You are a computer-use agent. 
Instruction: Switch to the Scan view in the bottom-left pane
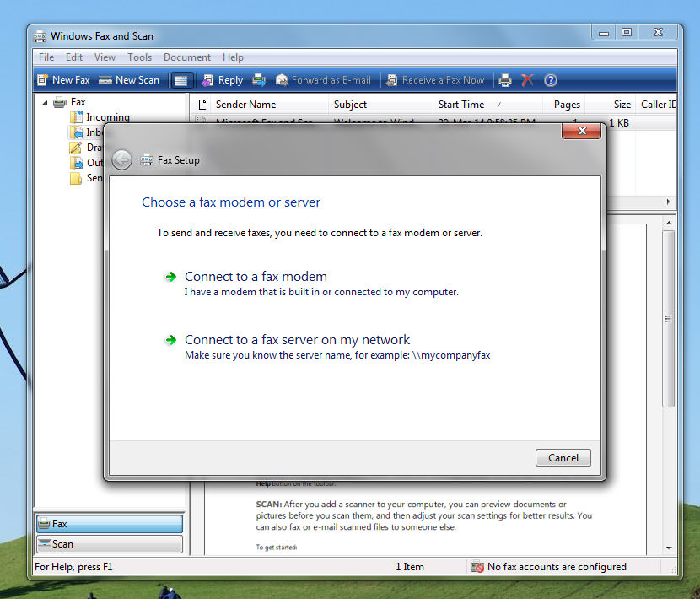[110, 544]
